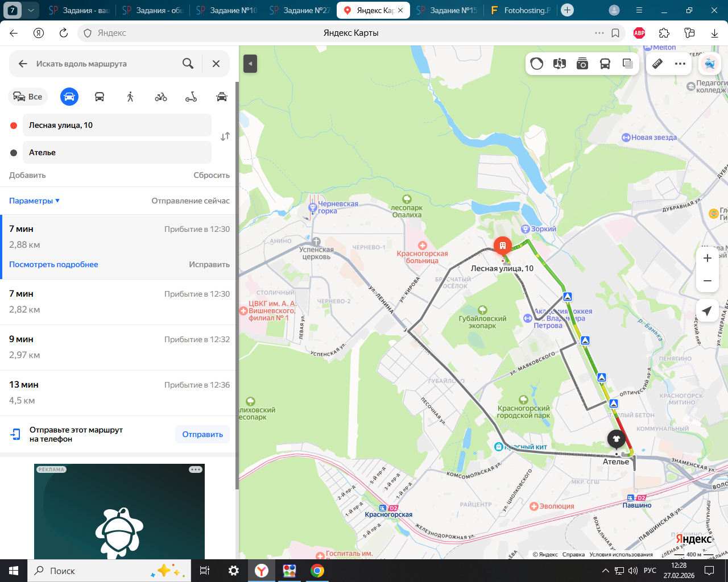
Task: Switch to the 'Задание №27' tab
Action: (x=300, y=10)
